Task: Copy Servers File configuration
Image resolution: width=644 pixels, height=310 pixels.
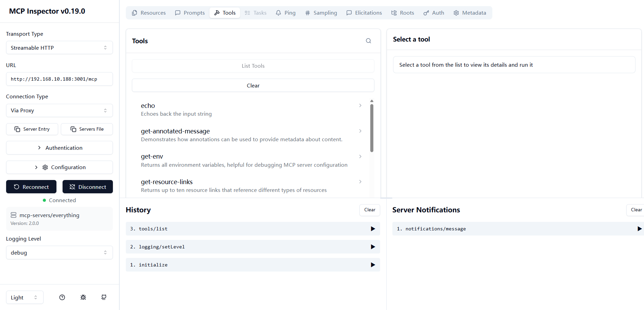Action: pos(87,129)
